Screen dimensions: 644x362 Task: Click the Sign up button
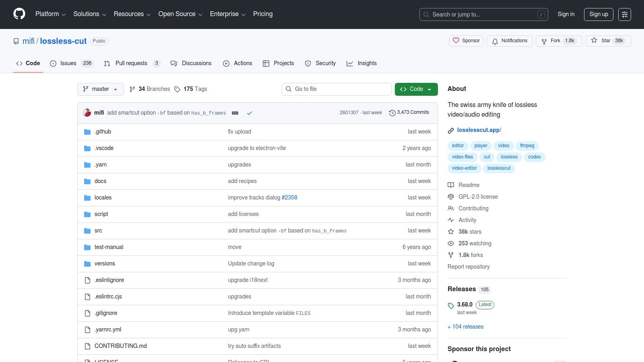click(599, 14)
